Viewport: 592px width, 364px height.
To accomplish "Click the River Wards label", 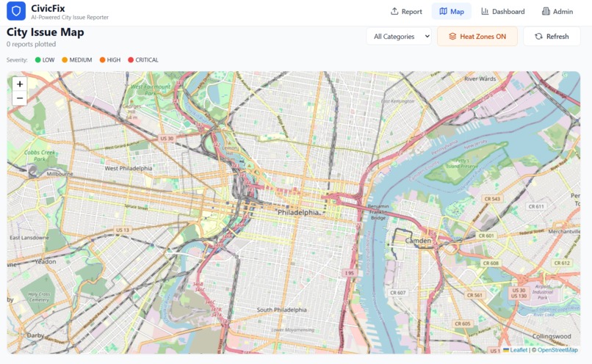I will pyautogui.click(x=480, y=79).
